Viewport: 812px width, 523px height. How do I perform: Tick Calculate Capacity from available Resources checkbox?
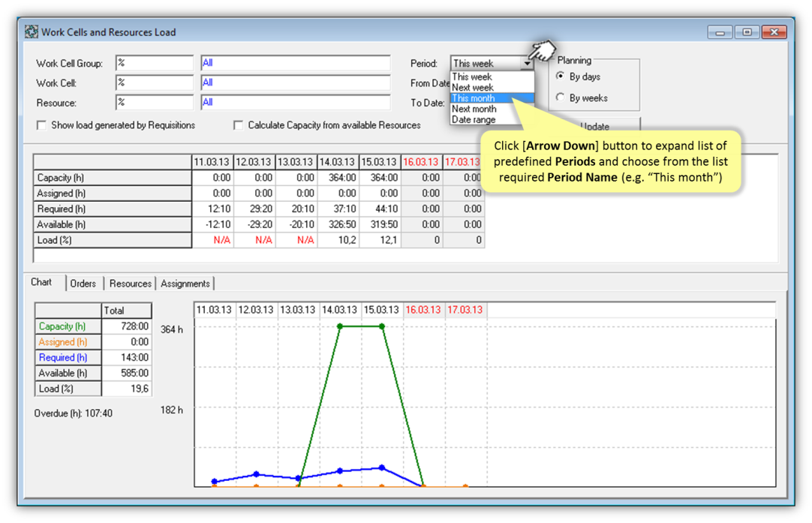click(x=239, y=125)
